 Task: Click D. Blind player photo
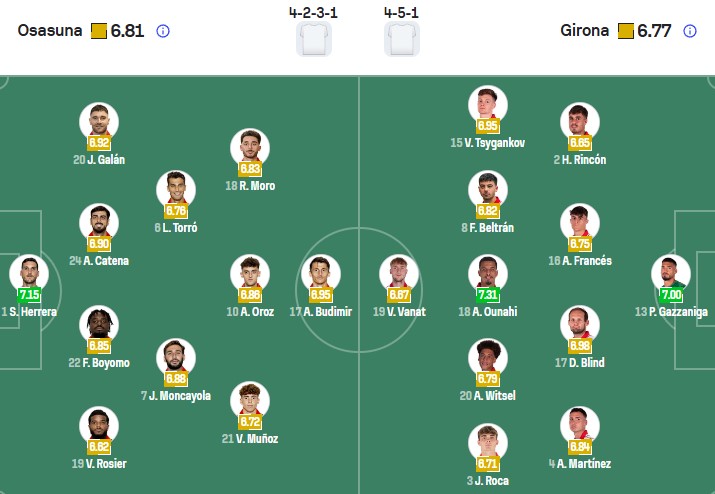click(x=579, y=324)
